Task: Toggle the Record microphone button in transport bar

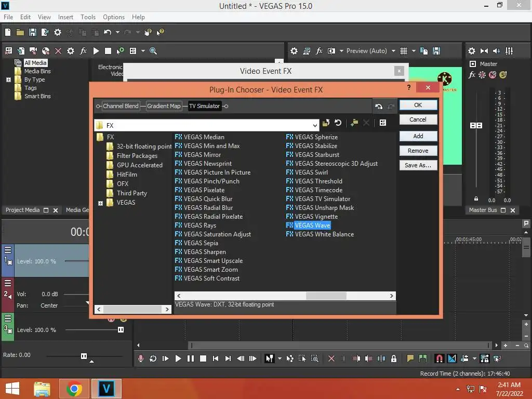Action: (140, 358)
